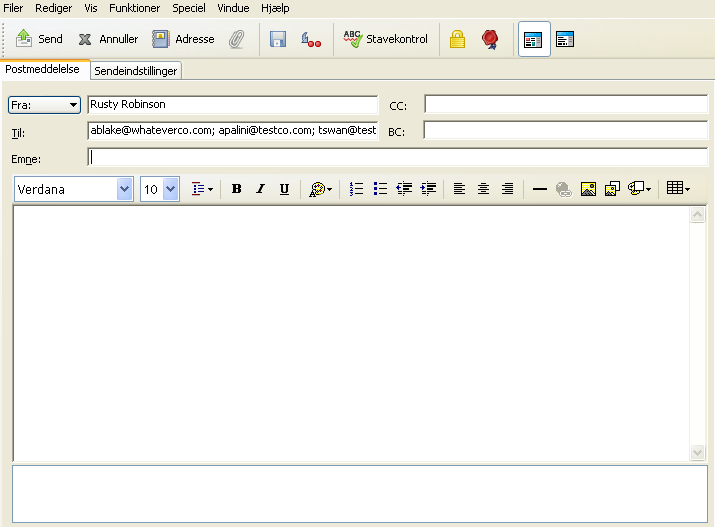This screenshot has height=527, width=715.
Task: Toggle digital signature with the red seal icon
Action: click(x=490, y=39)
